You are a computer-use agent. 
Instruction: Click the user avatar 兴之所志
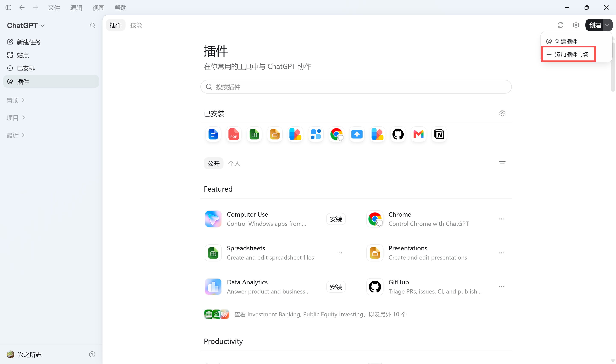tap(10, 354)
